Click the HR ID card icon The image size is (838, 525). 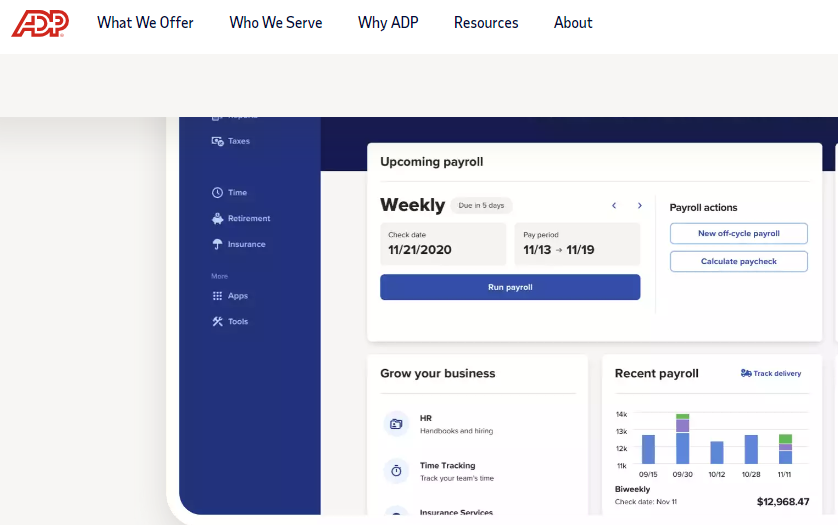point(396,424)
